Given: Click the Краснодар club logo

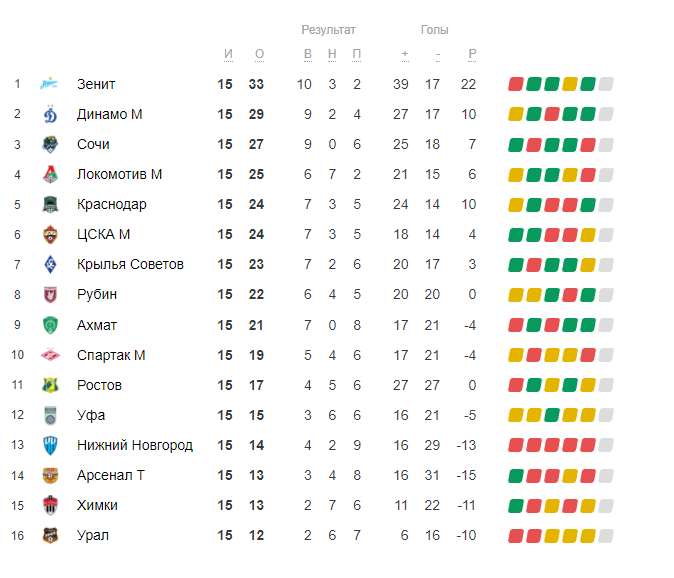Looking at the screenshot, I should click(x=50, y=204).
